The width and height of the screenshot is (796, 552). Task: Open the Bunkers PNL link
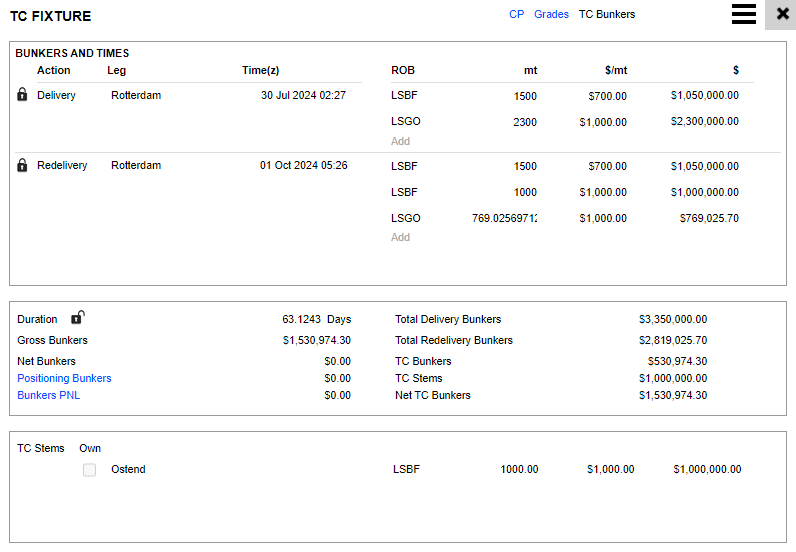point(48,395)
